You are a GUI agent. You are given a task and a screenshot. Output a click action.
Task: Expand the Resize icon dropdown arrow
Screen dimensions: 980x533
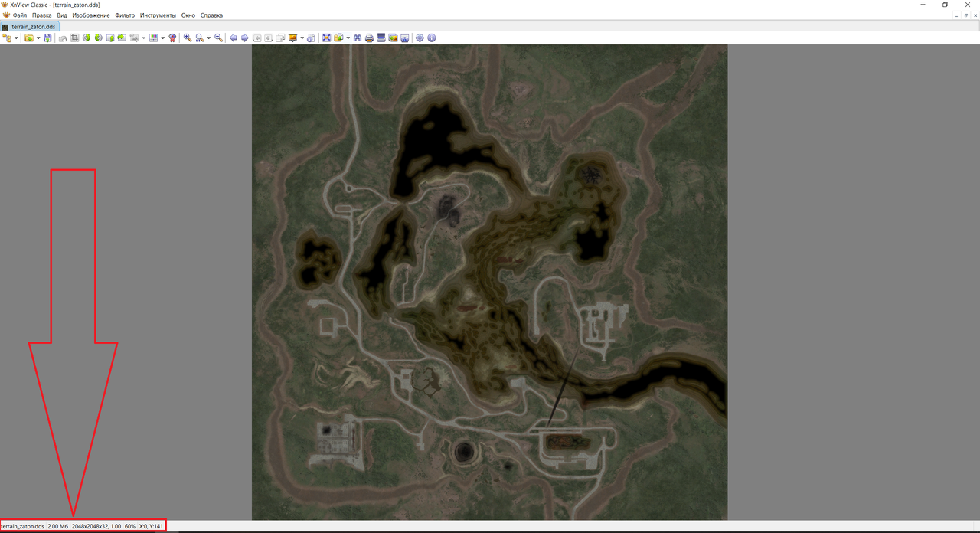[x=143, y=38]
